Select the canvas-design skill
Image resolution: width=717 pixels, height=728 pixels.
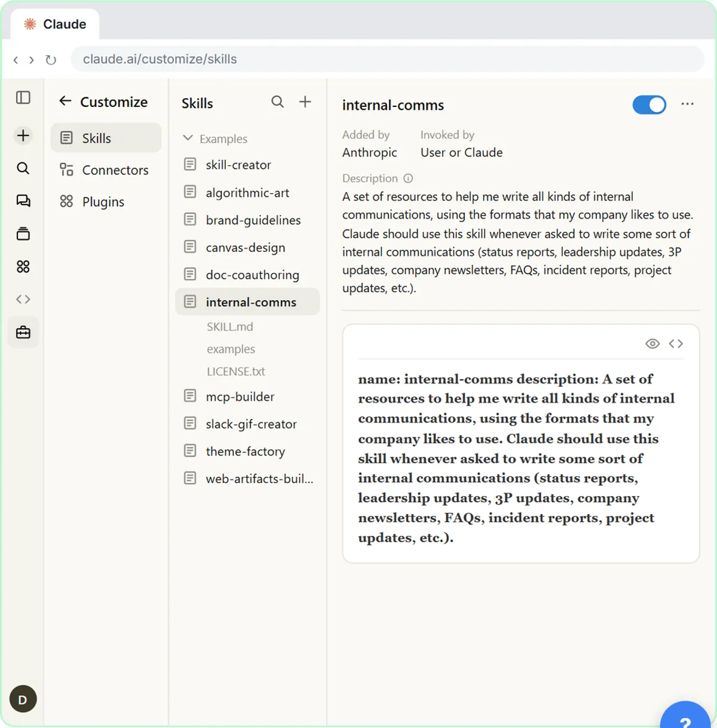click(x=247, y=247)
